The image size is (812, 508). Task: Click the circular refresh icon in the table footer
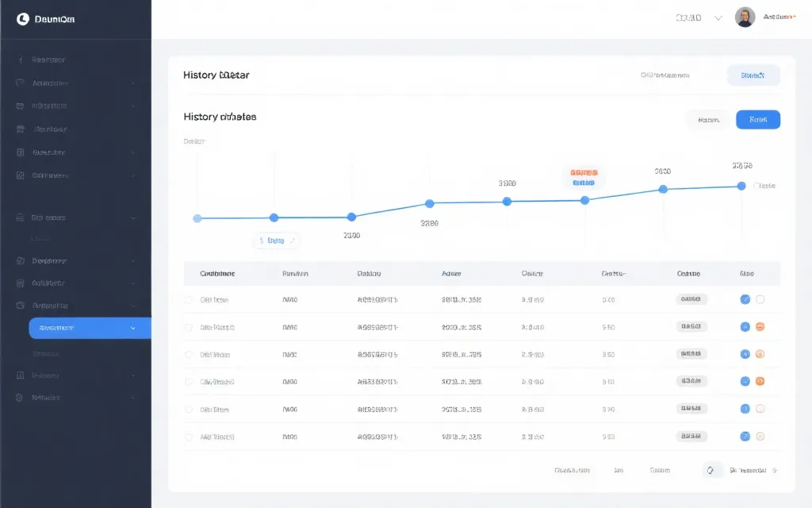tap(710, 470)
